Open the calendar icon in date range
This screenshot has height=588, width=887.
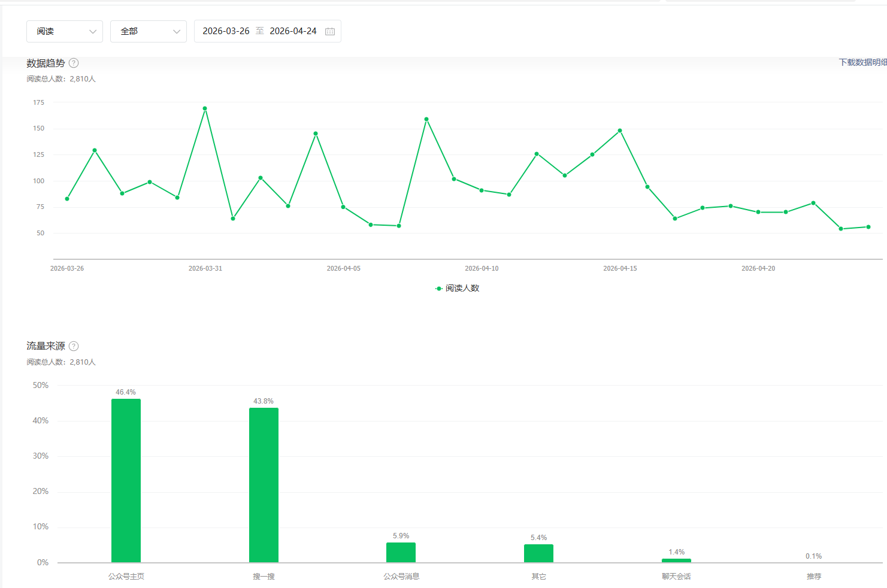point(330,31)
